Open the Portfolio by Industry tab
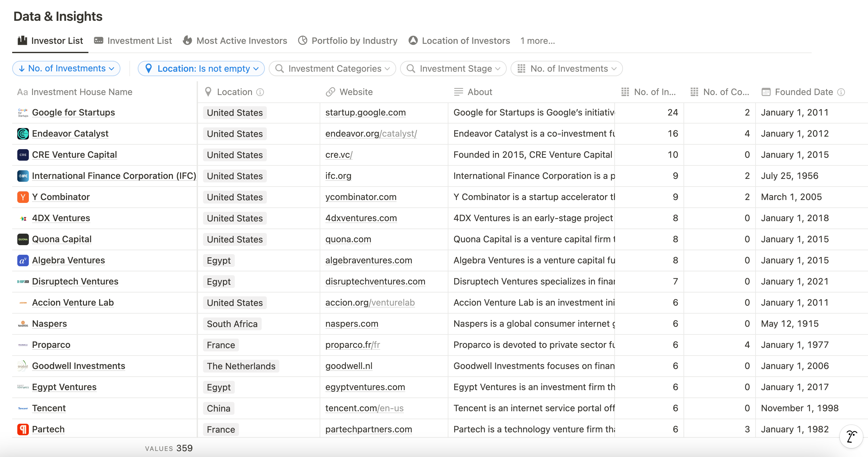Viewport: 868px width, 457px height. coord(348,41)
